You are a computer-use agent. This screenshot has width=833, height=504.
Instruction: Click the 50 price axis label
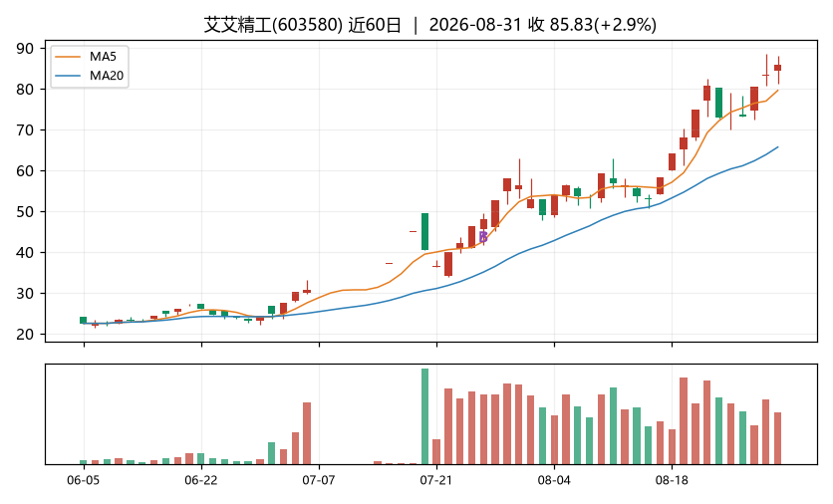click(x=25, y=212)
